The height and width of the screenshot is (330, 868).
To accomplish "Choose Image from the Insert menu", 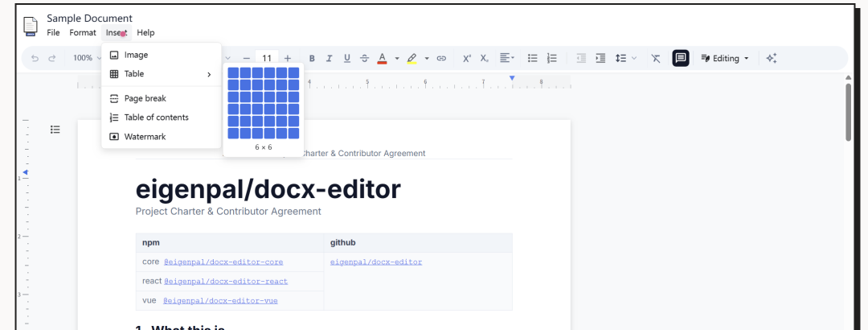I will coord(161,55).
